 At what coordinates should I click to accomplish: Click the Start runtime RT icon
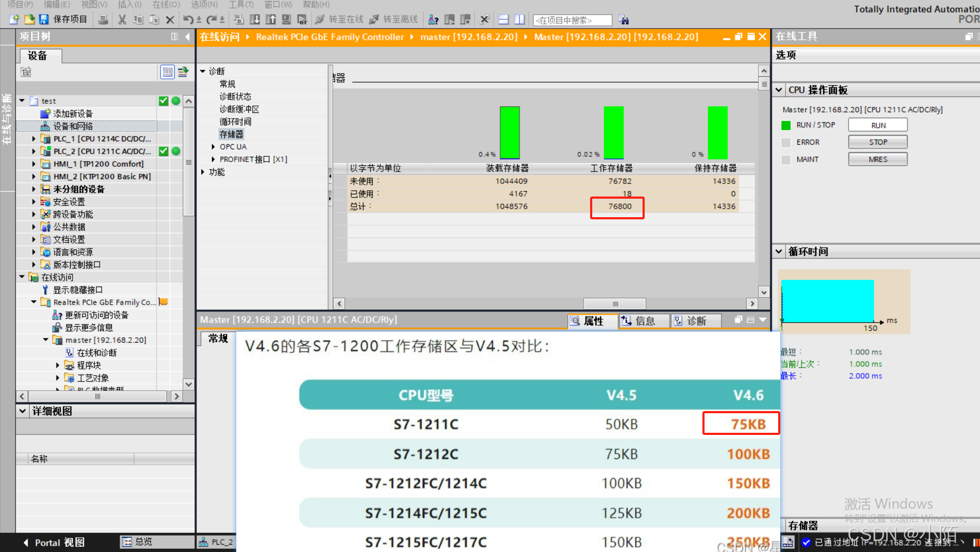[302, 20]
